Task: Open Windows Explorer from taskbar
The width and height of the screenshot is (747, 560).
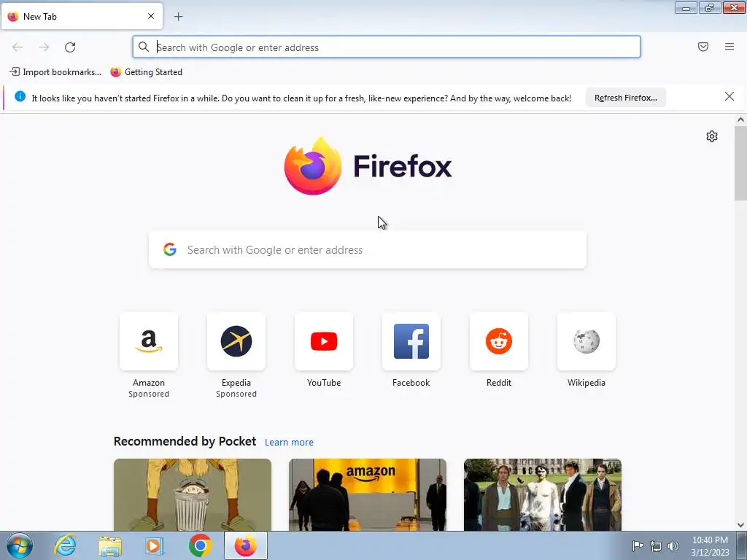Action: click(x=110, y=545)
